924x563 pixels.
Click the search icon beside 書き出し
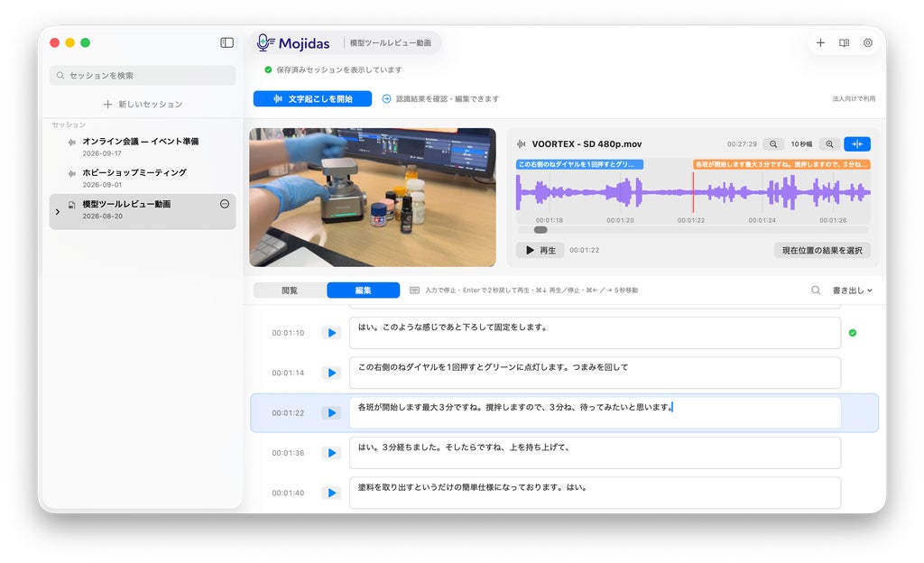coord(816,290)
